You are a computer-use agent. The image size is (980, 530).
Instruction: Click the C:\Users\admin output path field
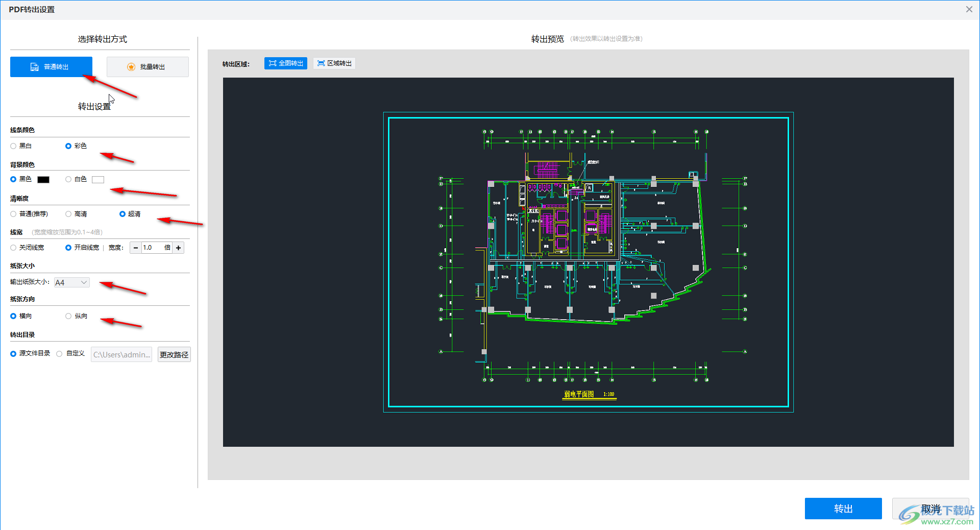click(121, 354)
